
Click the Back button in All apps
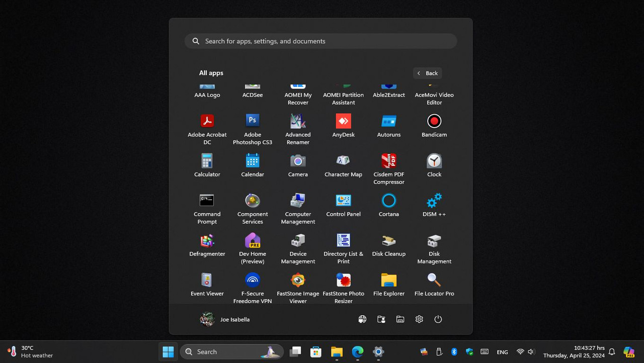(x=427, y=73)
